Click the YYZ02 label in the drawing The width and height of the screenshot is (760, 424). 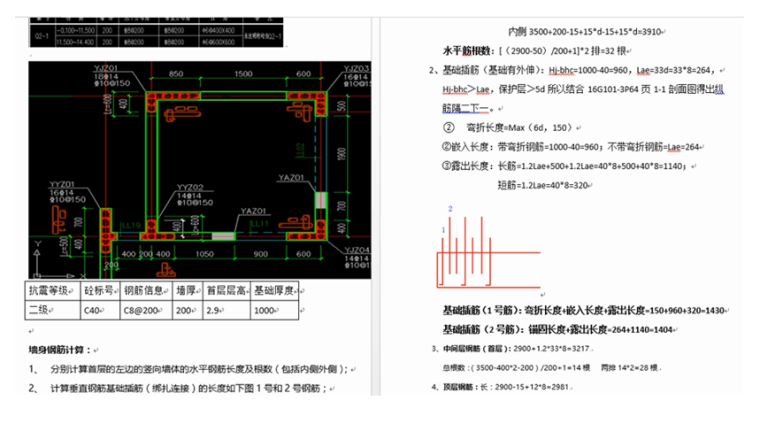[190, 187]
